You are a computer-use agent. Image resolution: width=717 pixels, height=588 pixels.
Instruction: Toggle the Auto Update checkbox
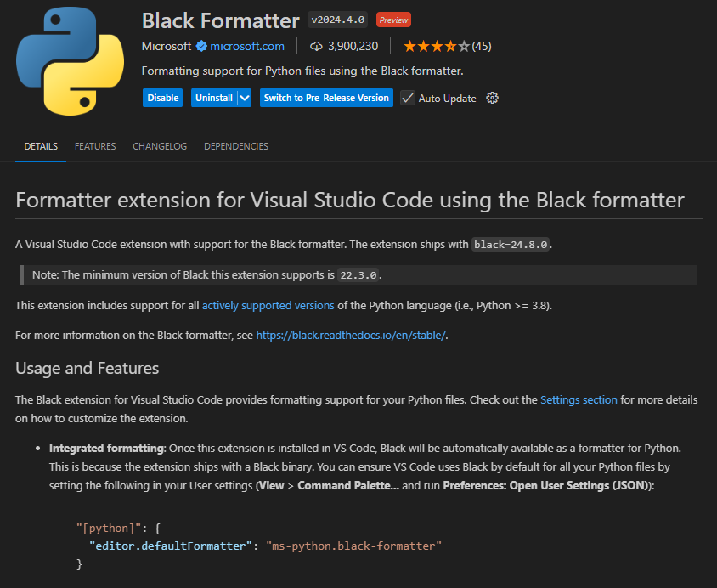[408, 98]
